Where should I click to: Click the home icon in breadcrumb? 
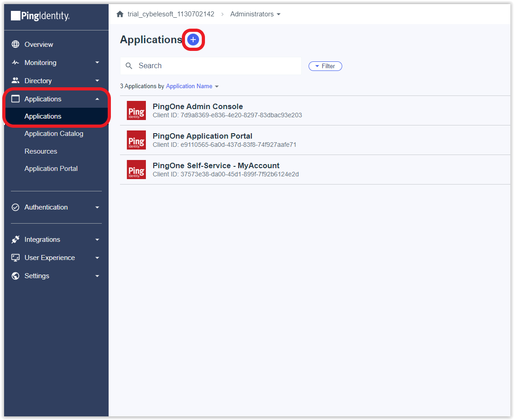120,14
